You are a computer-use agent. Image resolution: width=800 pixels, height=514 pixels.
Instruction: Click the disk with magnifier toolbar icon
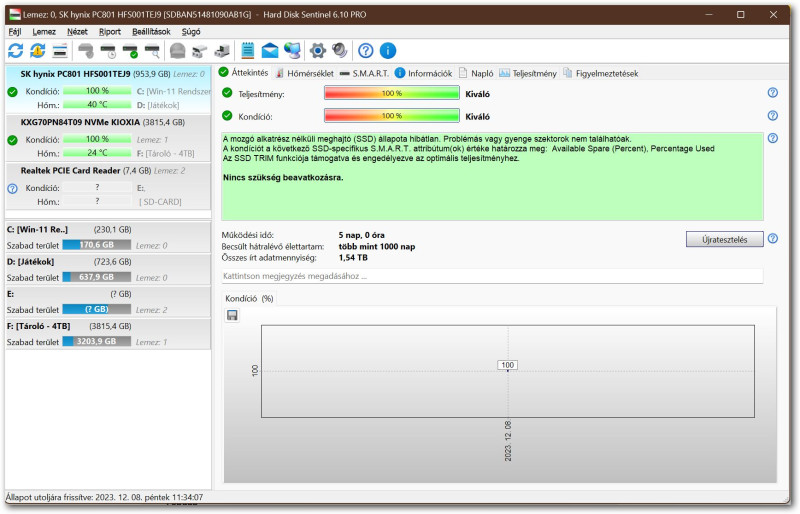click(153, 51)
